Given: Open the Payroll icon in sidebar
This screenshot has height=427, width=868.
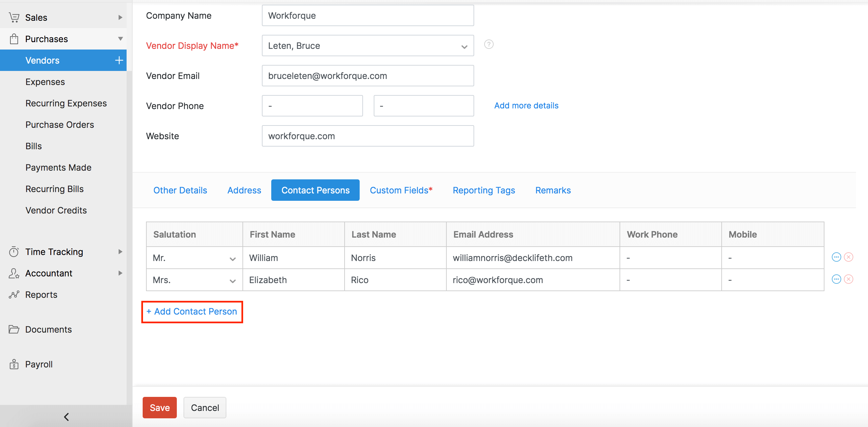Looking at the screenshot, I should click(14, 364).
